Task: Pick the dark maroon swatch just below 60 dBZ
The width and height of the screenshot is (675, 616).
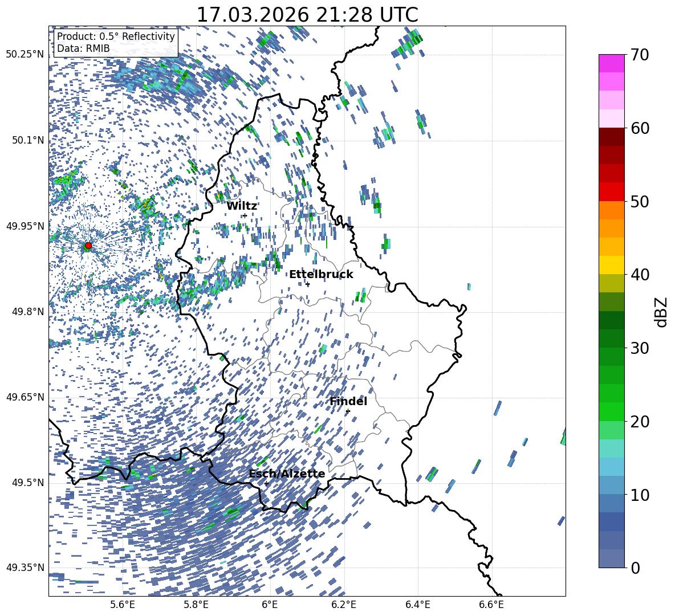Action: [x=611, y=137]
